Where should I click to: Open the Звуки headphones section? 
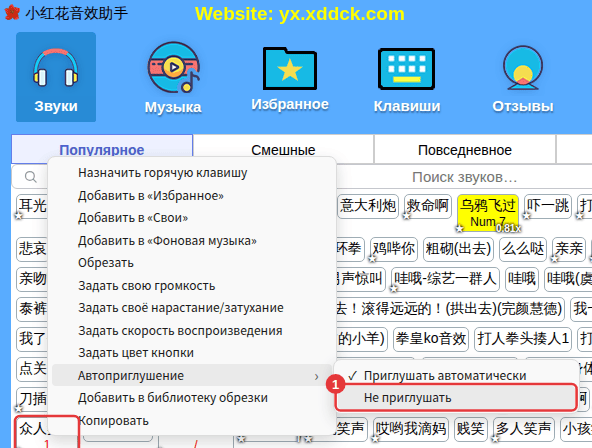tap(56, 77)
